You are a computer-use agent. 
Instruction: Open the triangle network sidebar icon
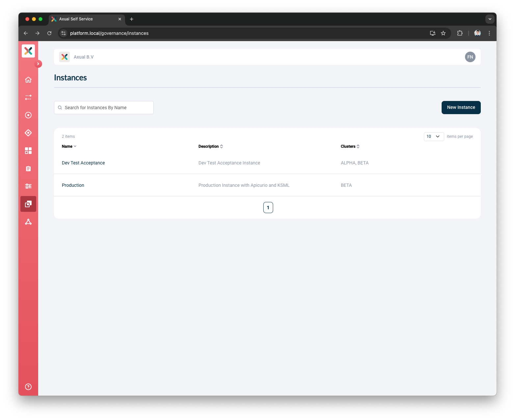click(28, 222)
